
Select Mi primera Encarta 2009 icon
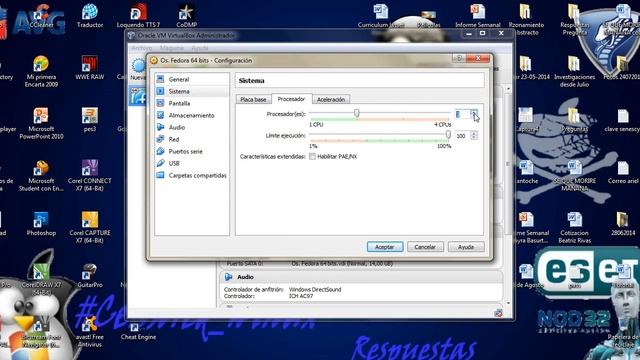(x=41, y=72)
